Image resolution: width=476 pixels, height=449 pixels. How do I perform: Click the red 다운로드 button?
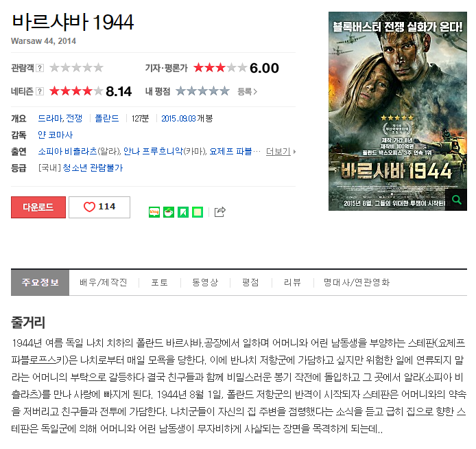click(38, 207)
